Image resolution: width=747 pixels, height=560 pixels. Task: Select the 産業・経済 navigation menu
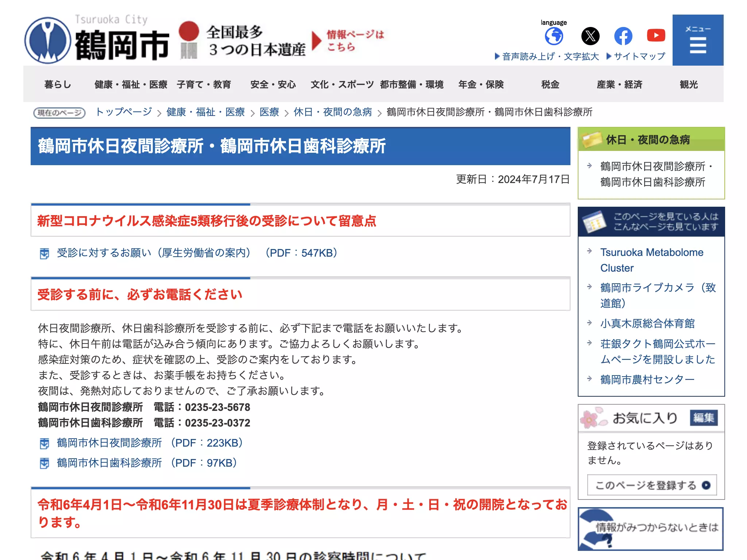coord(619,84)
